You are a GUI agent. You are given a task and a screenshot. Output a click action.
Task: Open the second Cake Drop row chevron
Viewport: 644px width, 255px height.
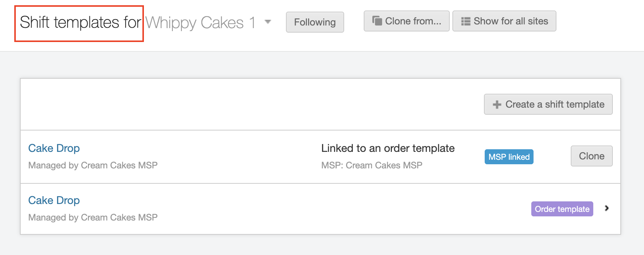pyautogui.click(x=606, y=208)
